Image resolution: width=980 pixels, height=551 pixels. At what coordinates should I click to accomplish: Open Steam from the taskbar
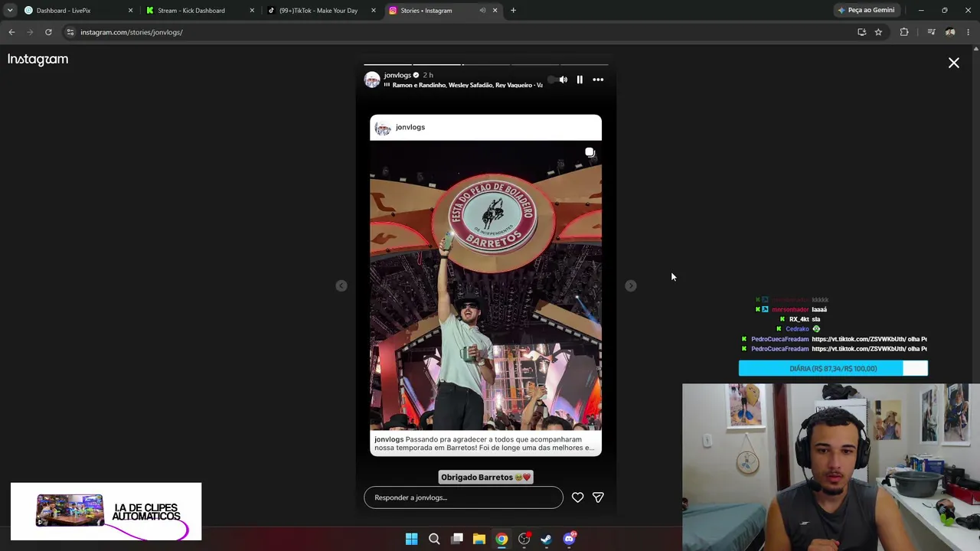pyautogui.click(x=546, y=539)
